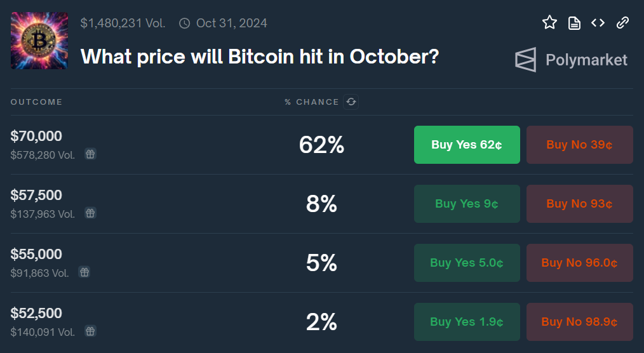Screen dimensions: 644x353
Task: Click gift icon in $57,500 row
Action: 90,213
